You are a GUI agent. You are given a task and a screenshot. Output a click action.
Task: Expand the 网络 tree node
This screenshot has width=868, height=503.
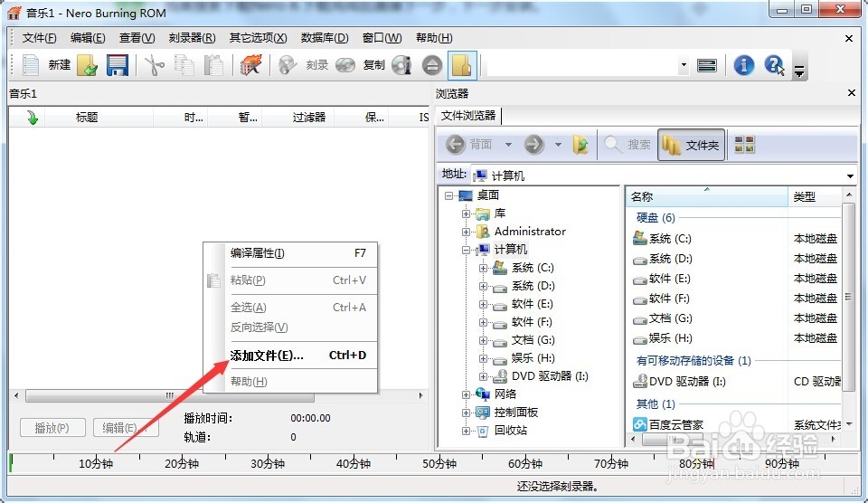[467, 394]
